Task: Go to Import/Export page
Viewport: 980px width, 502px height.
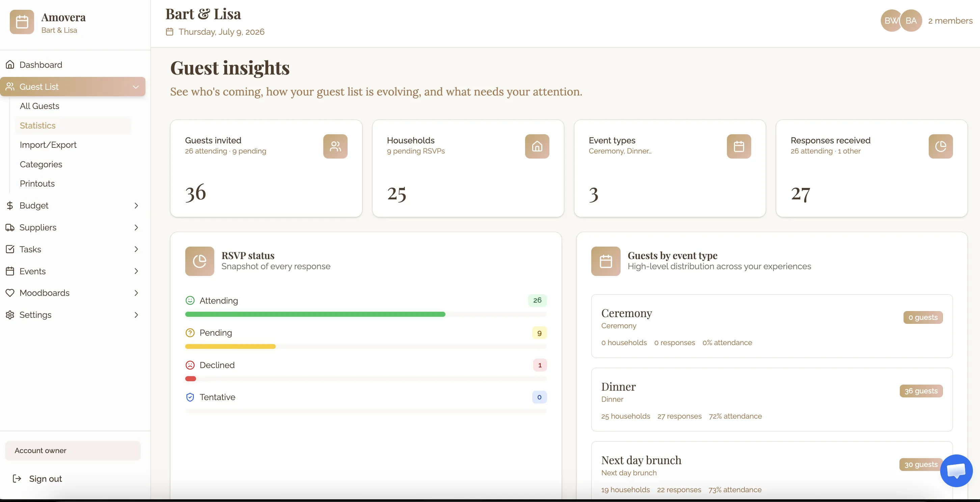Action: coord(48,145)
